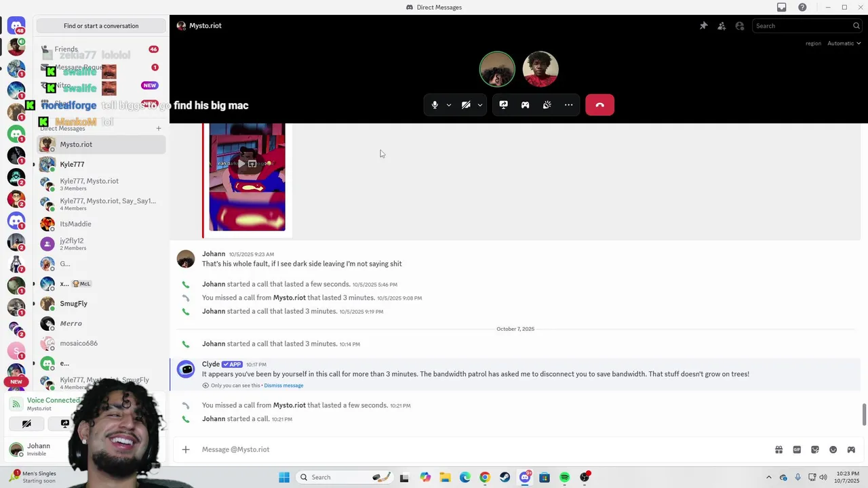Open Help icon in title bar

[803, 7]
